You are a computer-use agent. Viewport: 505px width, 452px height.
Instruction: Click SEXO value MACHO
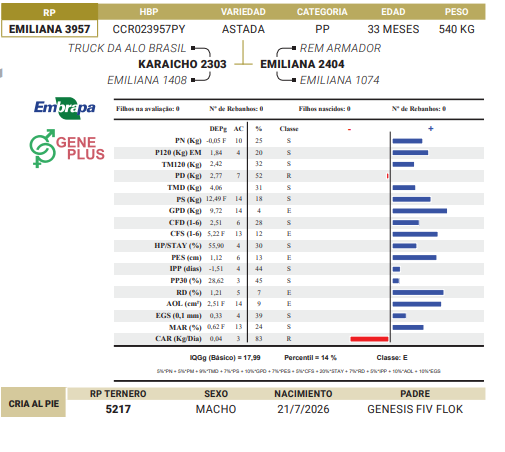[x=216, y=409]
